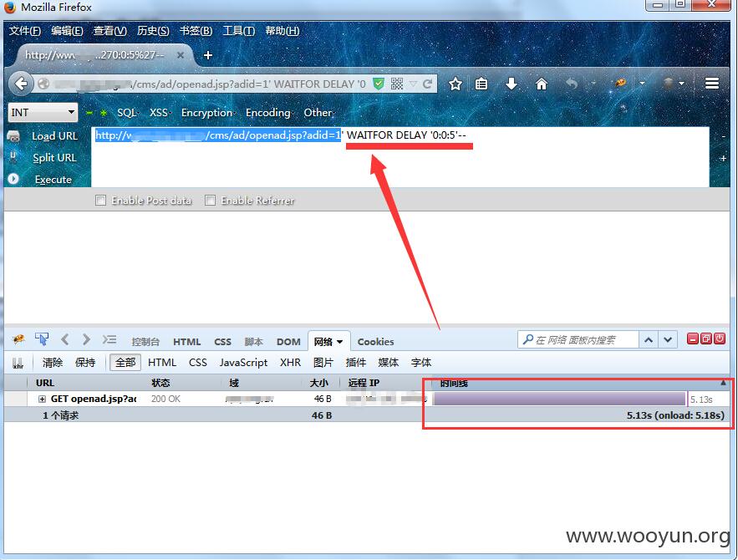Open the HackBar Encoding menu

click(269, 113)
